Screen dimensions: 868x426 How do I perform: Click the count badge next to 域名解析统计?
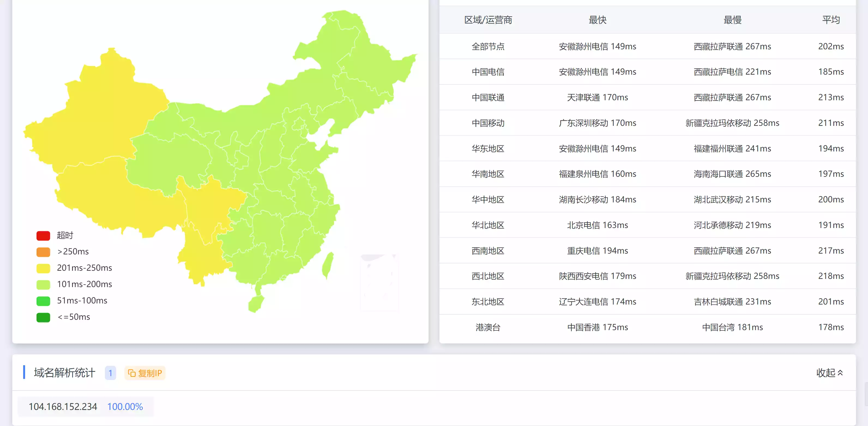click(x=110, y=373)
